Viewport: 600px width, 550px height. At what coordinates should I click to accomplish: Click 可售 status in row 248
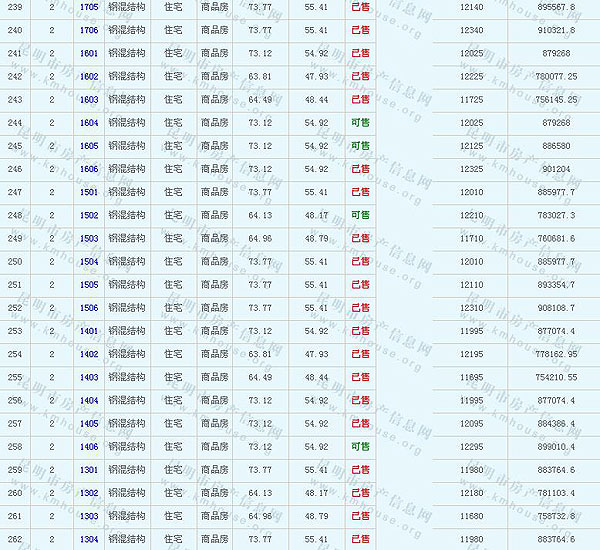click(360, 216)
